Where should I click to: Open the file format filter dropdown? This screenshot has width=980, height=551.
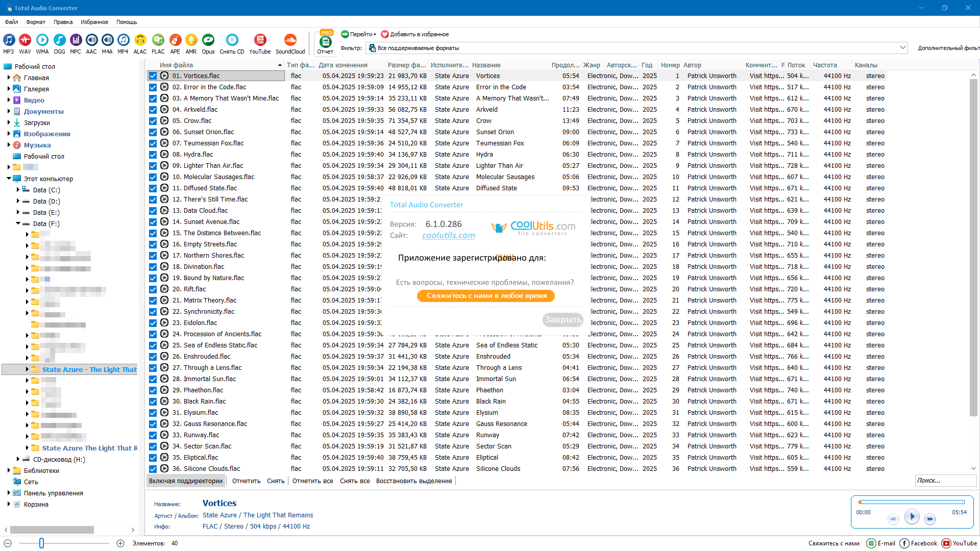[x=902, y=48]
